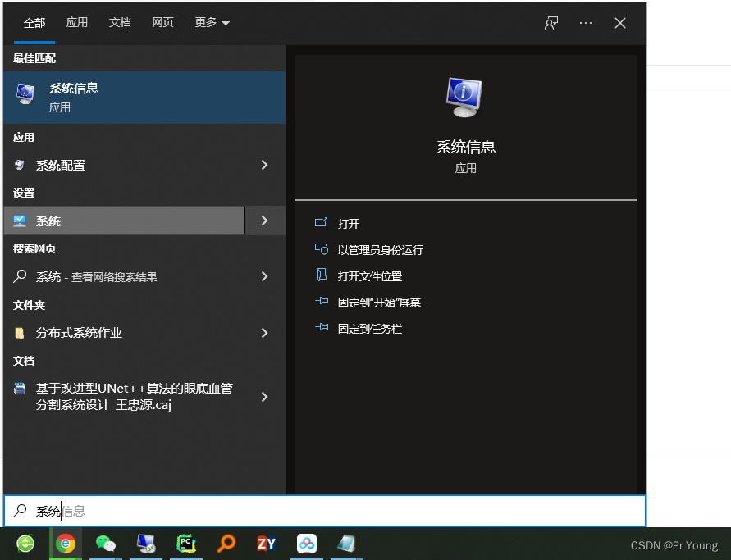Click the large 系统信息 preview icon

coord(464,98)
